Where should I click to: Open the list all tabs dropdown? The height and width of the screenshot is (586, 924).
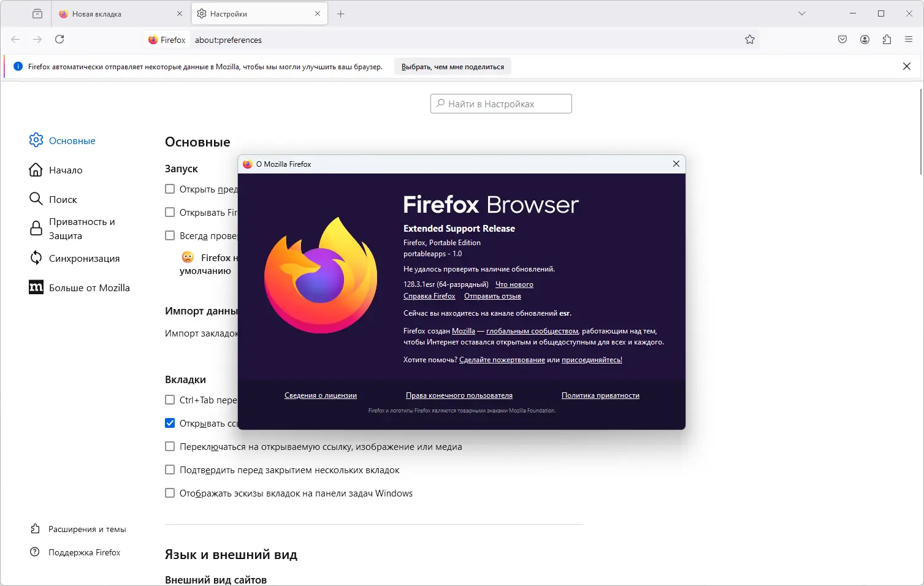coord(802,13)
